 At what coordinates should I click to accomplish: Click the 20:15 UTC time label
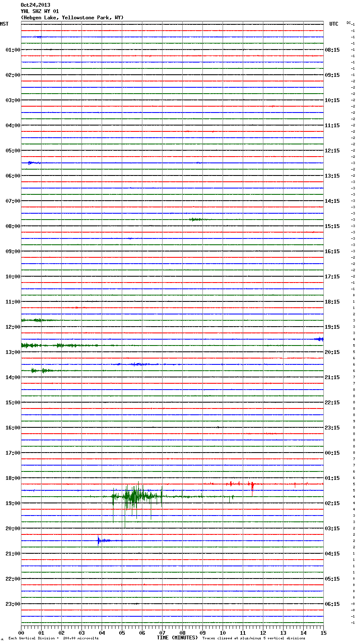tap(332, 352)
